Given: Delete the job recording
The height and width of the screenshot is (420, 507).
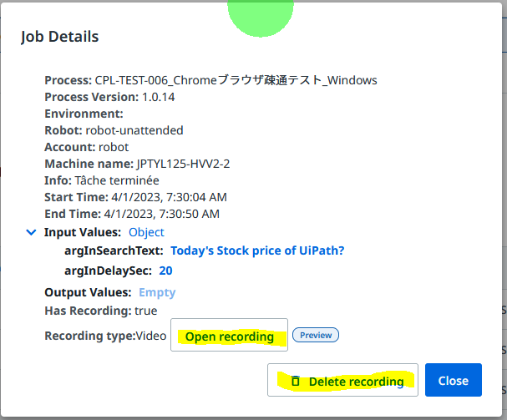Looking at the screenshot, I should point(342,380).
